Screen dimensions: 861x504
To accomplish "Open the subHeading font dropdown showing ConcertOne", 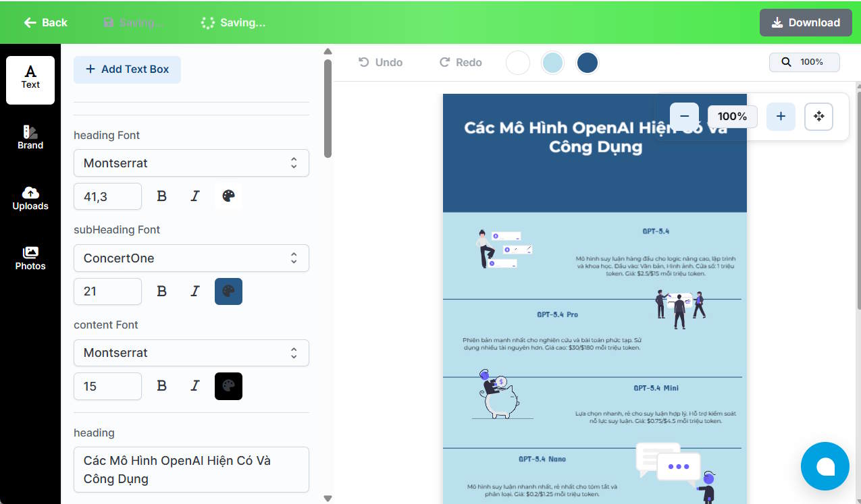I will [x=191, y=258].
